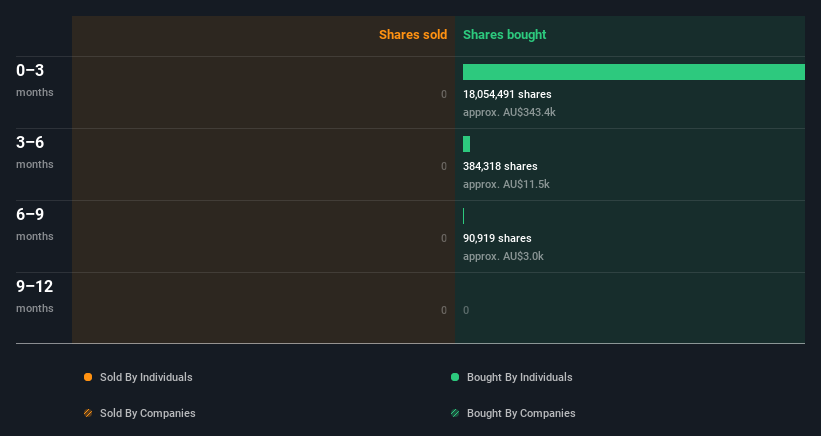Click the approx. AU$343.4k amount
Screen dimensions: 821x436
point(509,112)
